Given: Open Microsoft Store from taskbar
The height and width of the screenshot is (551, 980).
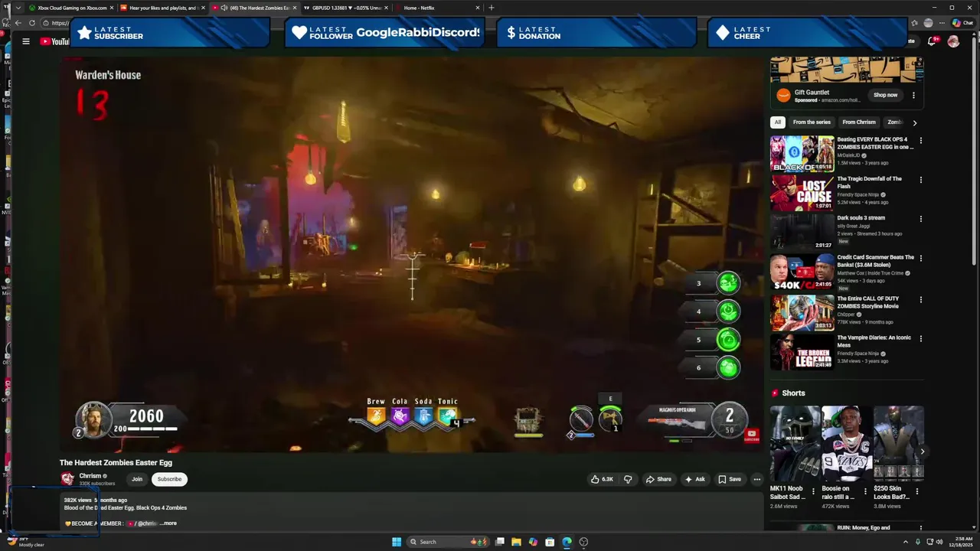Looking at the screenshot, I should click(550, 542).
